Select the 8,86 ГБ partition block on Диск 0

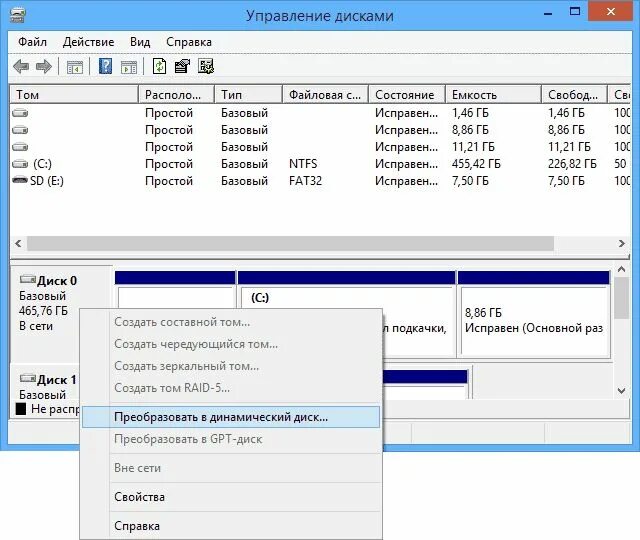(x=534, y=314)
